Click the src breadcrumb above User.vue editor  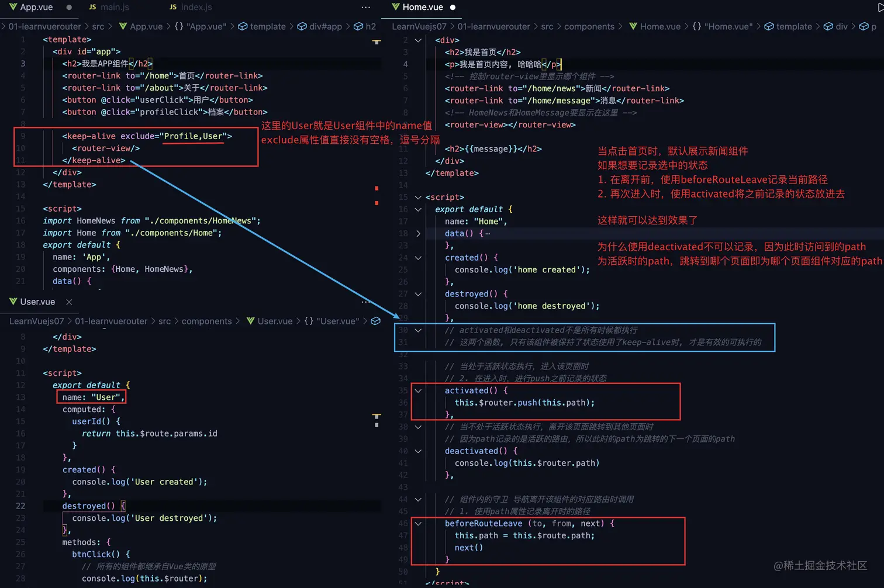pyautogui.click(x=165, y=321)
